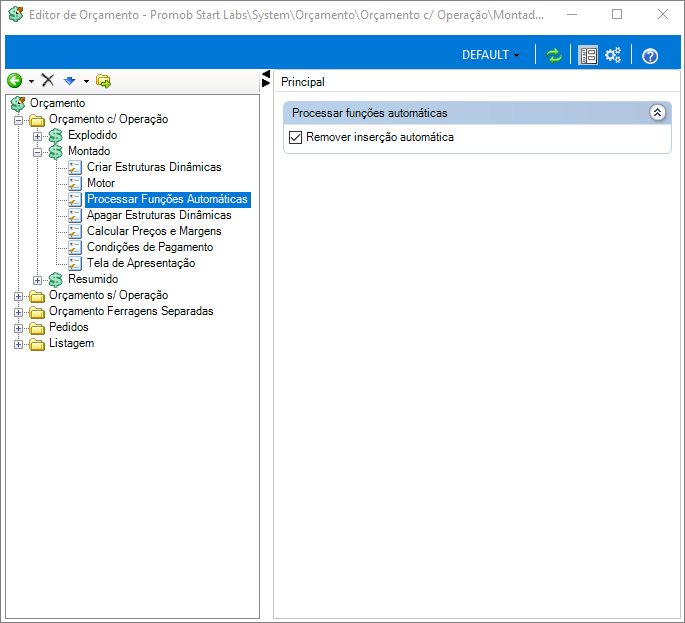Click the panel splitter collapse arrows
This screenshot has height=623, width=685.
pyautogui.click(x=265, y=78)
